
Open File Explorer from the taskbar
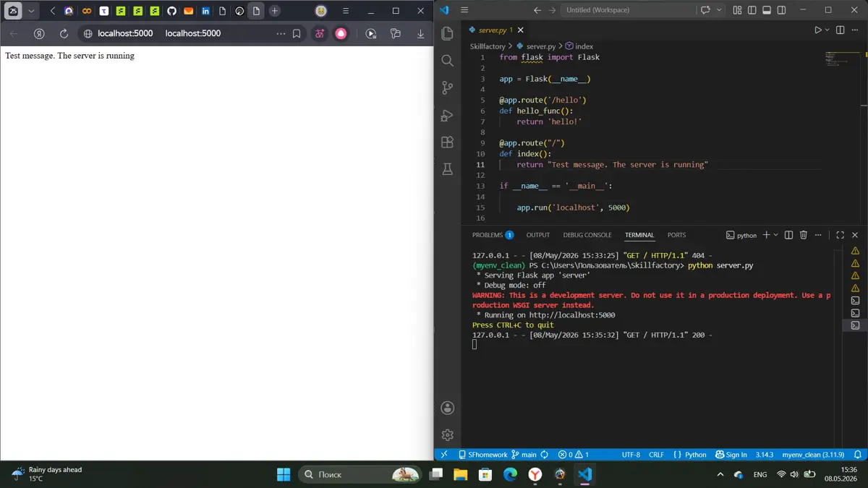[x=460, y=474]
